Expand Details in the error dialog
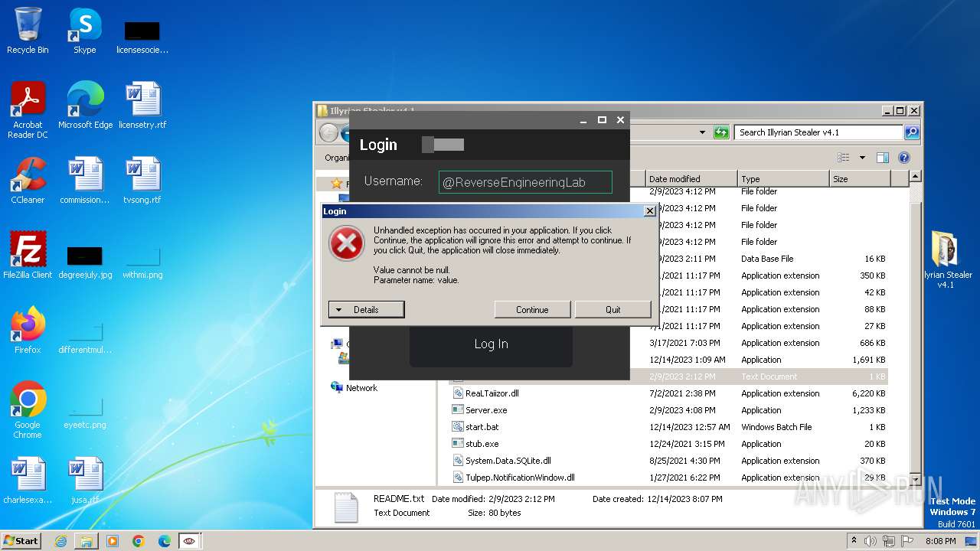This screenshot has height=551, width=980. pos(366,309)
